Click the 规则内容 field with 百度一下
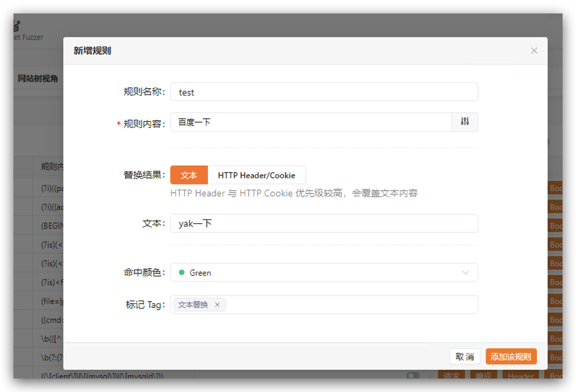This screenshot has height=392, width=576. [310, 122]
